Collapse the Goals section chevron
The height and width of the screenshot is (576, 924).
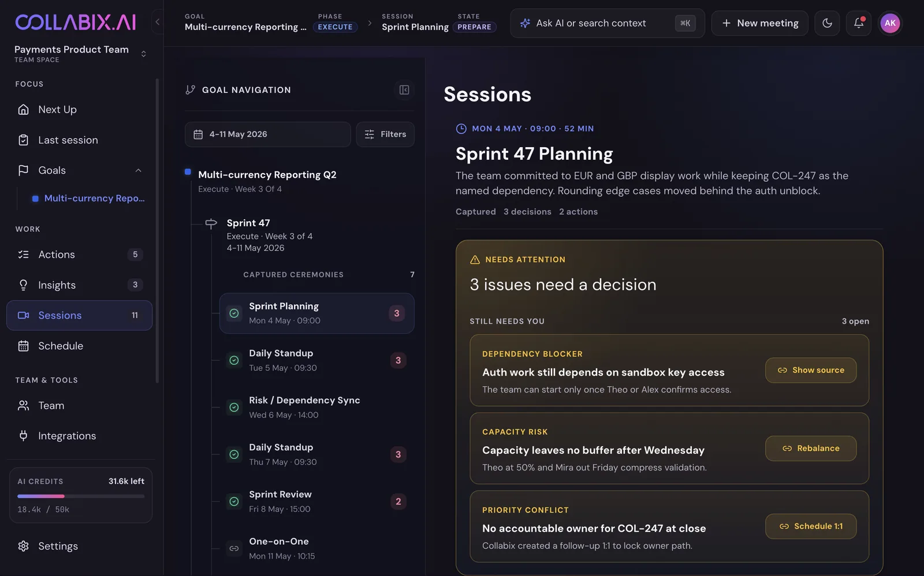[138, 170]
